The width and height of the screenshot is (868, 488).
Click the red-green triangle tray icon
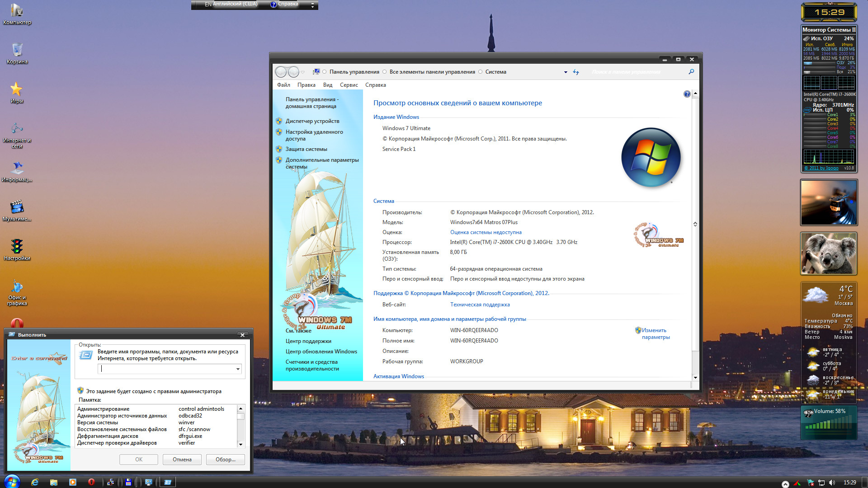point(797,483)
